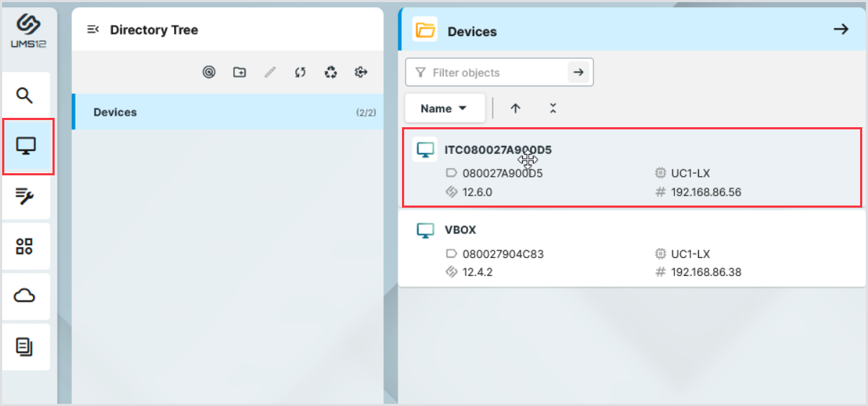Click the gear with arrow icon
Screen dimensions: 868x406
(361, 72)
